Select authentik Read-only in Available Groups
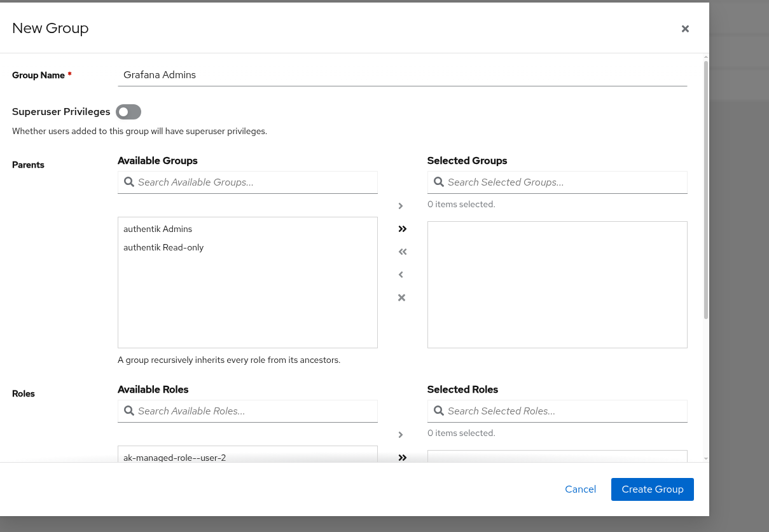The image size is (769, 532). coord(247,247)
